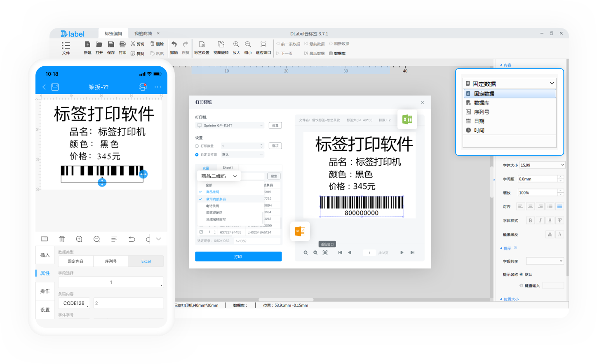Toggle underline U font style
The image size is (597, 364).
550,220
